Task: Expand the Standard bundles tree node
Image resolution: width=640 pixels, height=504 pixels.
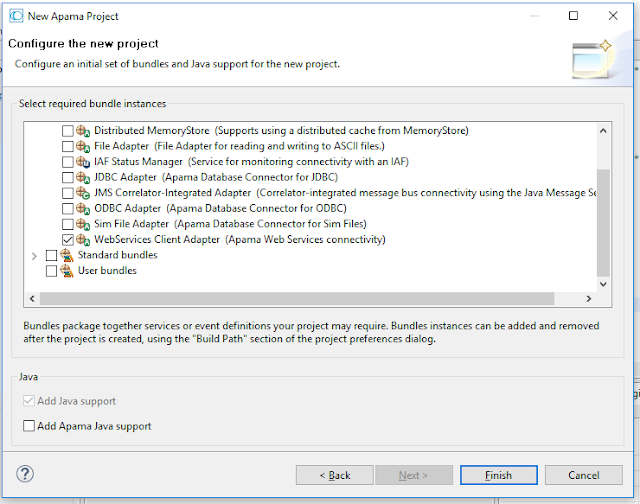Action: pyautogui.click(x=34, y=256)
